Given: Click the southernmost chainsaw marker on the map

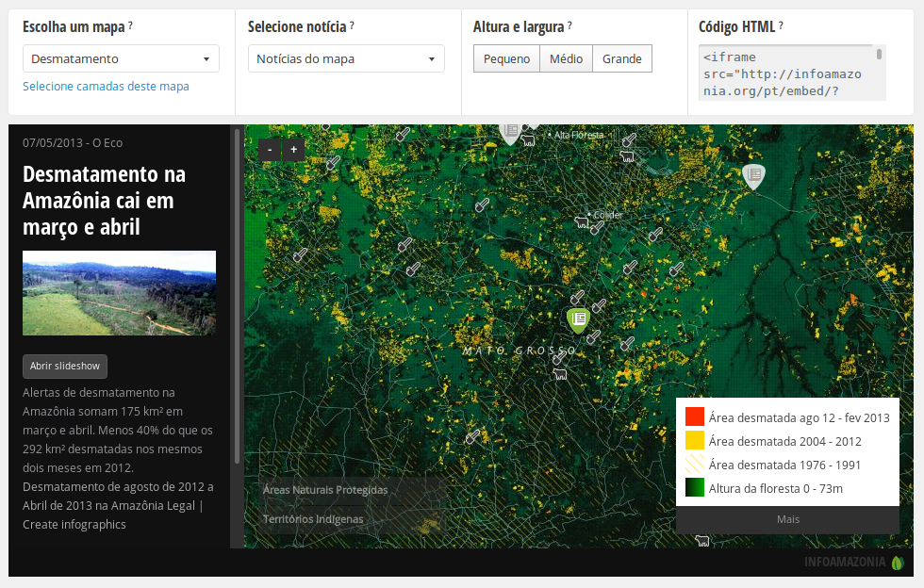Looking at the screenshot, I should [x=472, y=436].
